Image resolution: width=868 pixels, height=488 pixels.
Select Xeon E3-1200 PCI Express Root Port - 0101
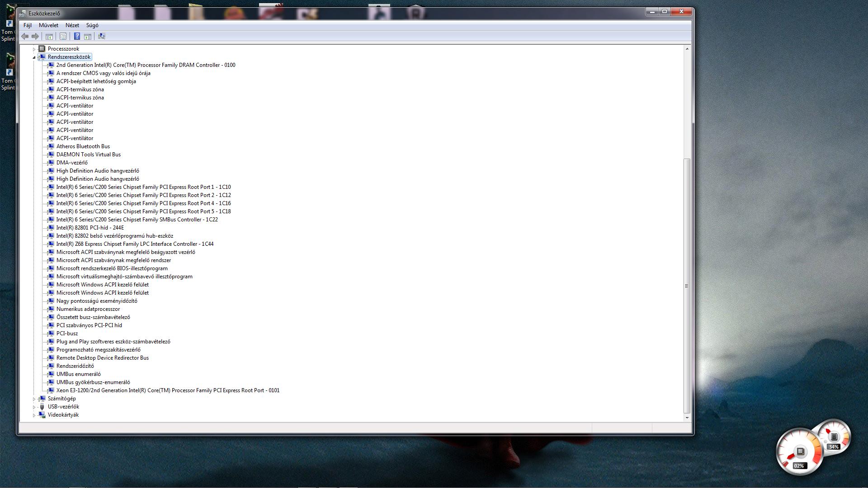[168, 390]
